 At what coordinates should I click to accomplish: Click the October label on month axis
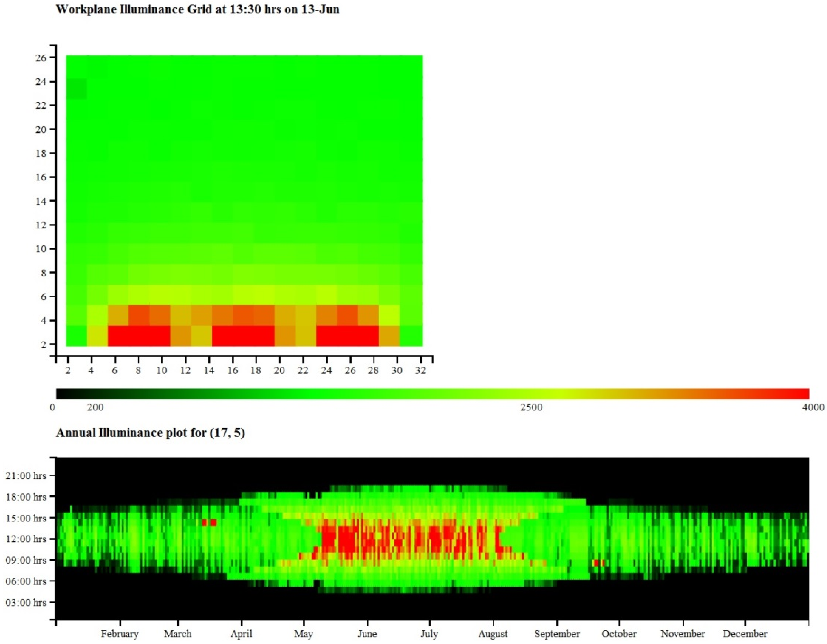pyautogui.click(x=619, y=633)
